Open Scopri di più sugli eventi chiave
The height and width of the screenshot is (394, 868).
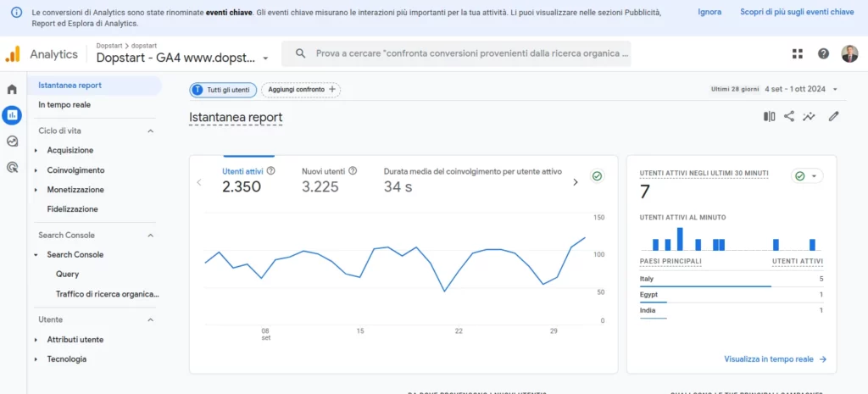click(x=797, y=12)
